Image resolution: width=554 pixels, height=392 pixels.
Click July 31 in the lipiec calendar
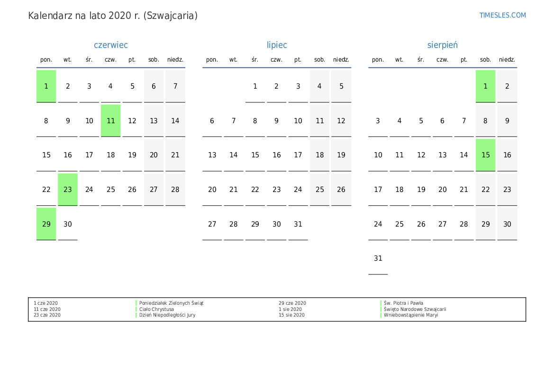[x=298, y=224]
